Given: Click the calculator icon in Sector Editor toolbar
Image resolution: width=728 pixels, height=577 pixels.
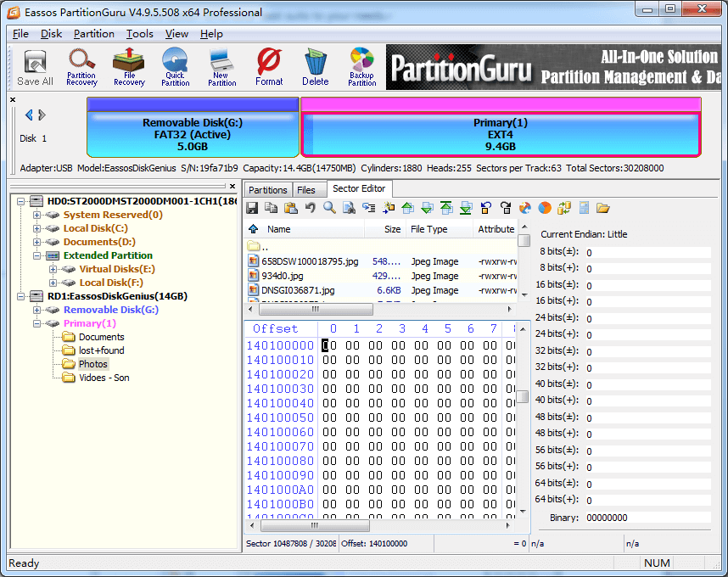Looking at the screenshot, I should click(584, 208).
